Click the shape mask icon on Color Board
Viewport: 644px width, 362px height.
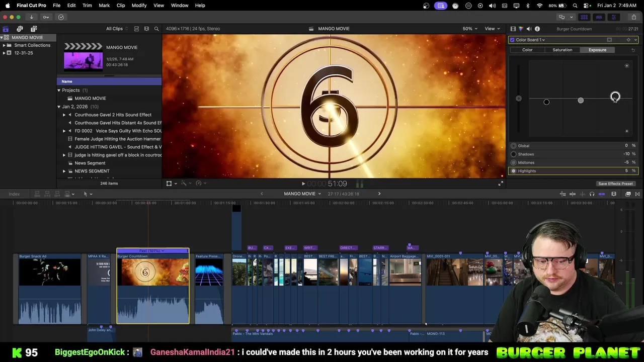(609, 40)
